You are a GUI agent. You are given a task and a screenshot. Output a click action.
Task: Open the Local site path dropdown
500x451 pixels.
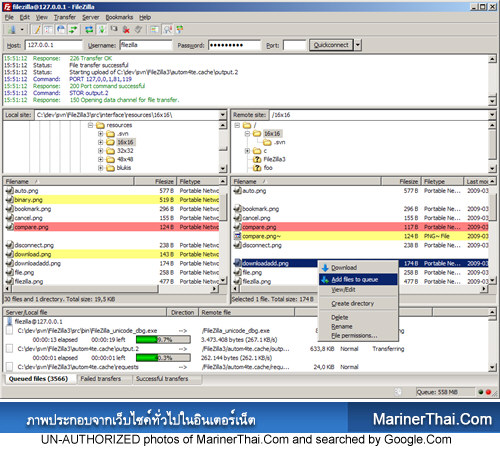pos(223,115)
